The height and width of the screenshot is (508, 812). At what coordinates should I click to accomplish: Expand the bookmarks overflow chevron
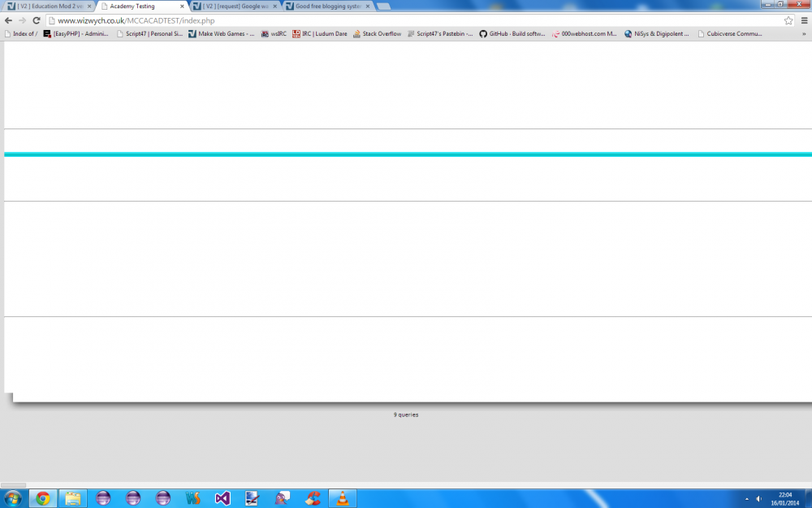804,34
